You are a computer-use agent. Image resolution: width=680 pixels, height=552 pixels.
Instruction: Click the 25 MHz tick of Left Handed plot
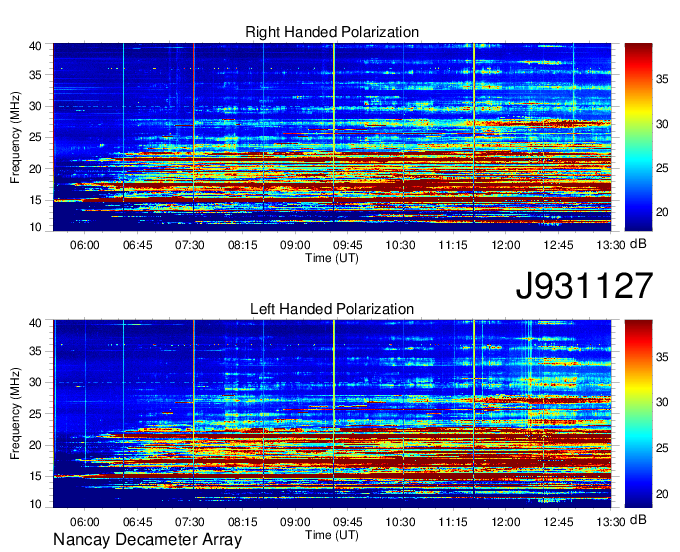(x=35, y=414)
